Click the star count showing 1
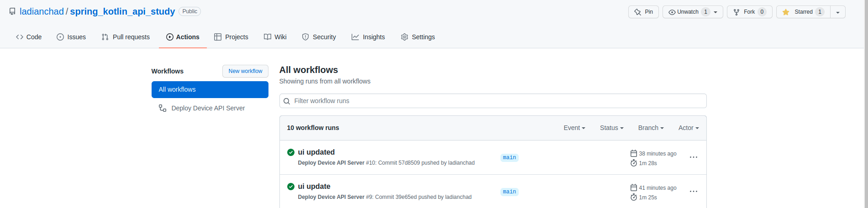The width and height of the screenshot is (868, 208). tap(820, 12)
